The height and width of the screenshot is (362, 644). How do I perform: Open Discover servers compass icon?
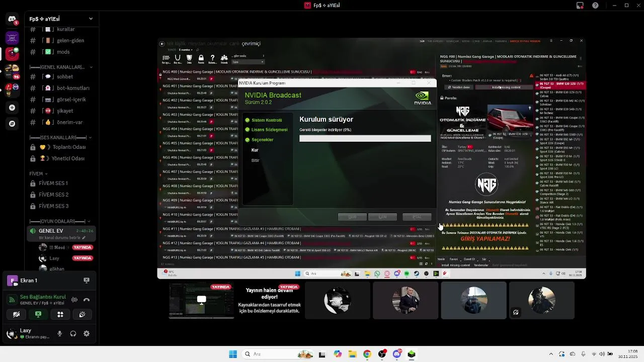point(12,124)
